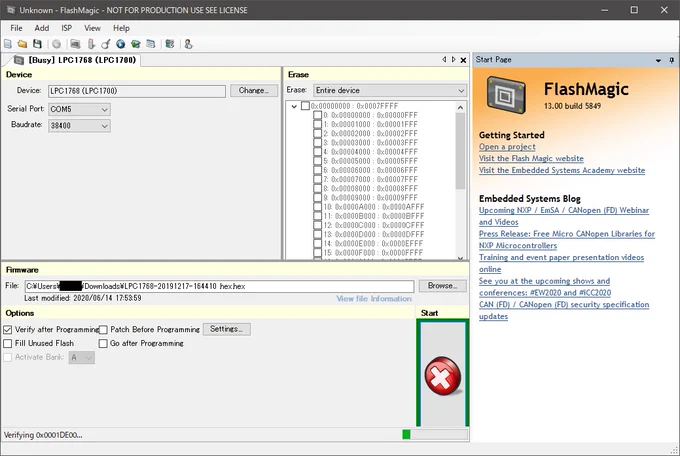Click the erase list scroll up arrow

click(460, 107)
